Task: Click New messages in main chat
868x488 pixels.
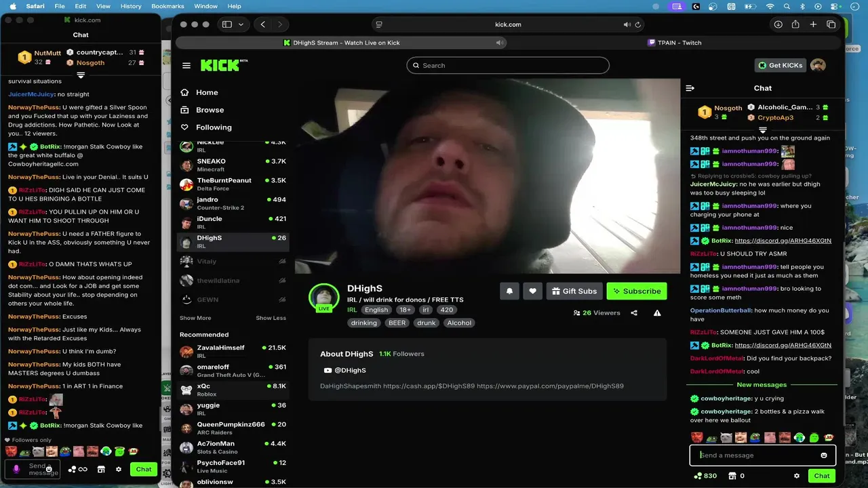Action: [x=762, y=385]
